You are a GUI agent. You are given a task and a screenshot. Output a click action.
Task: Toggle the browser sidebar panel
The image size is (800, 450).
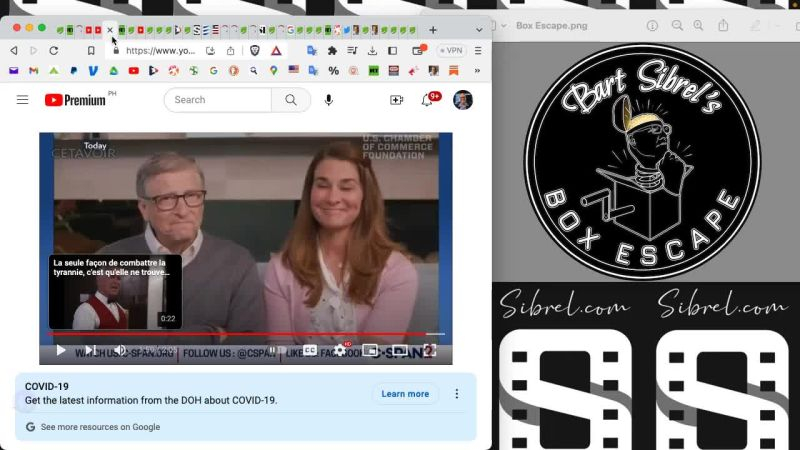coord(392,50)
